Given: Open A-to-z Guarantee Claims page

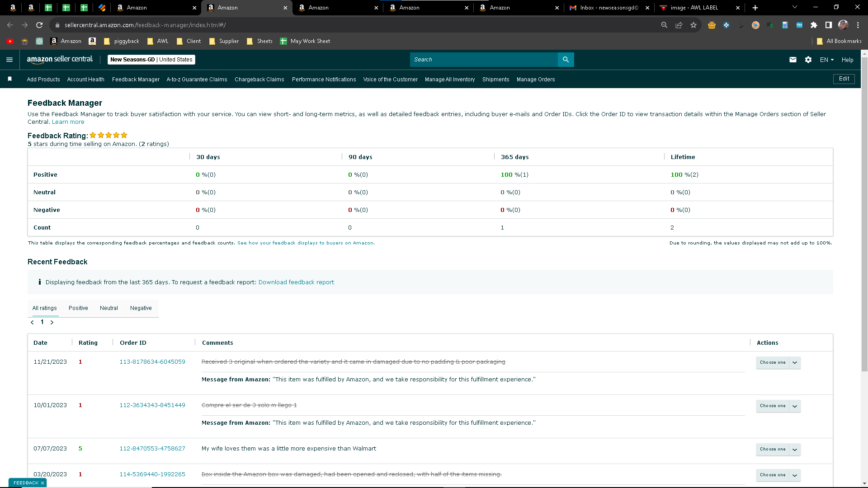Looking at the screenshot, I should coord(197,80).
